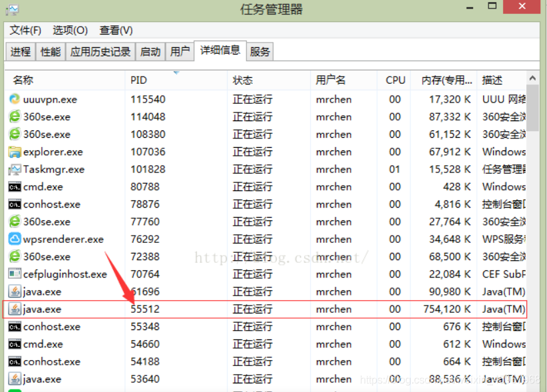Select PID 70764 cell
Image resolution: width=547 pixels, height=392 pixels.
click(x=145, y=274)
